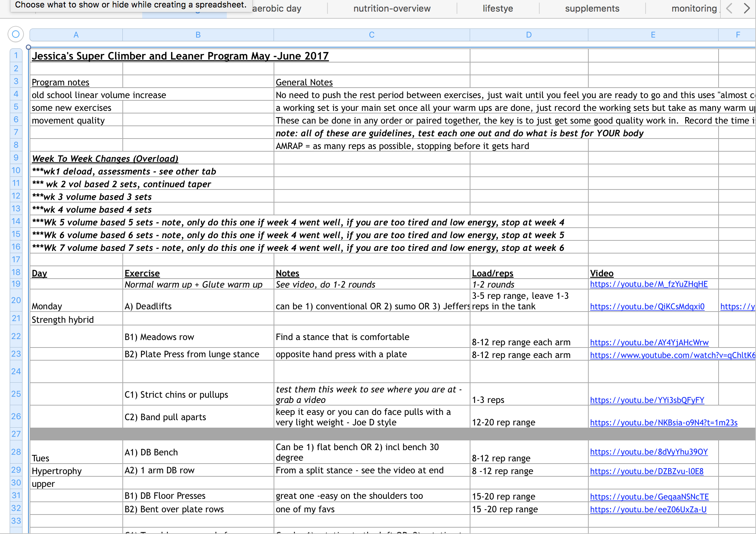Show previous sheet tabs with left arrow
This screenshot has width=756, height=534.
click(729, 8)
